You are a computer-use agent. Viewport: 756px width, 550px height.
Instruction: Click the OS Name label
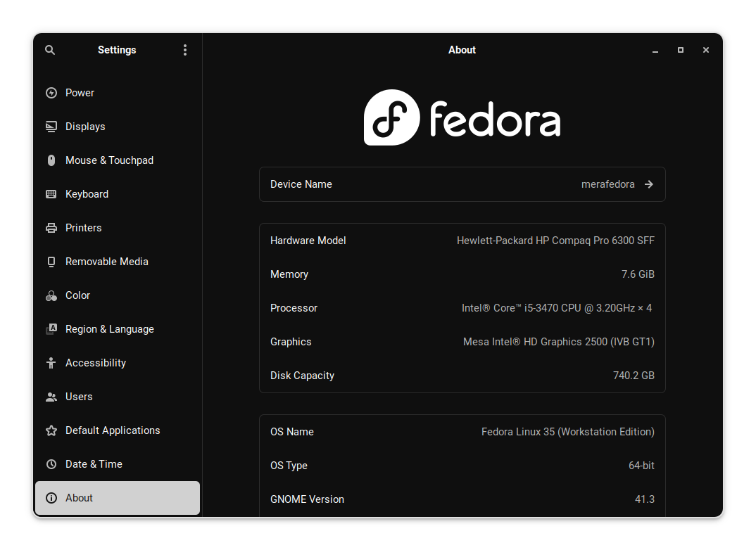click(x=292, y=432)
